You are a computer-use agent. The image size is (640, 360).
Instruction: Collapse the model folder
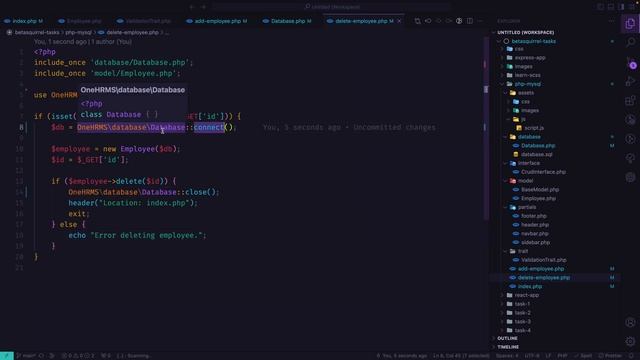[x=525, y=181]
